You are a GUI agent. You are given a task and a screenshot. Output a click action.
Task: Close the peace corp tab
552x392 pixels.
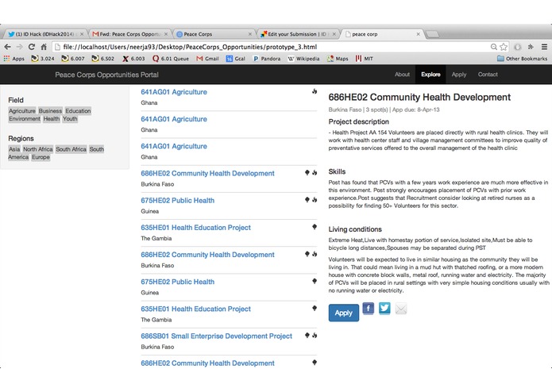(x=419, y=34)
